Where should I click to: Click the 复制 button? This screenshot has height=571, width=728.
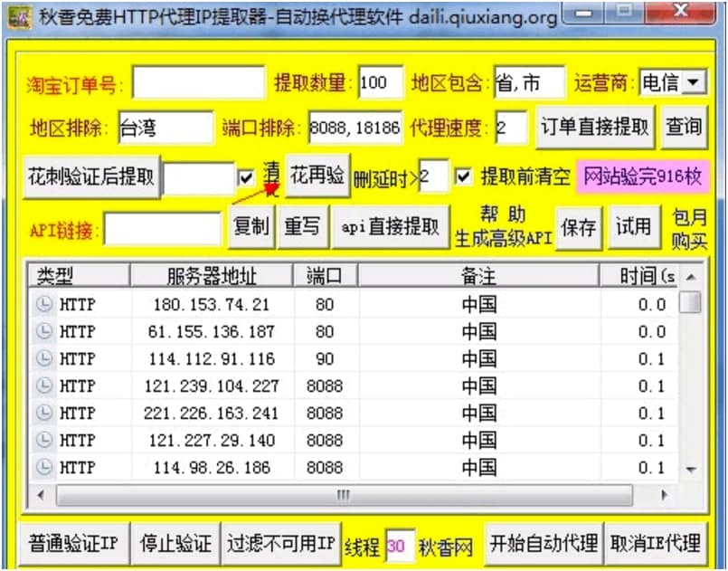251,227
